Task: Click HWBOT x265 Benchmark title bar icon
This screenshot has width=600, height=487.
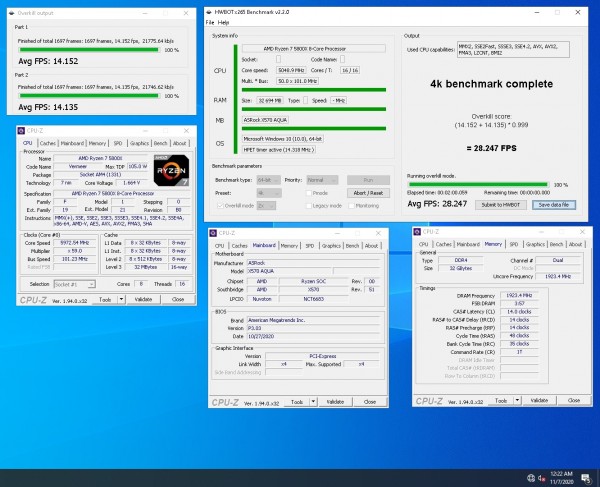Action: click(x=209, y=12)
